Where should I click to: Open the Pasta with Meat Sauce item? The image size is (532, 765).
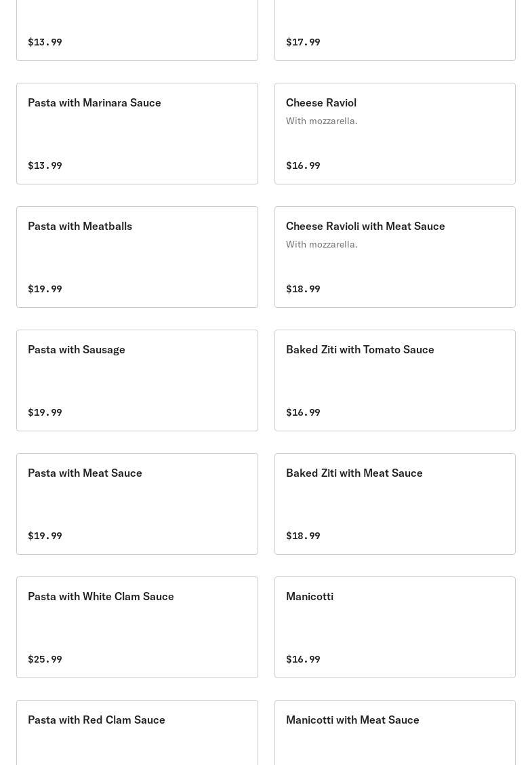click(x=137, y=503)
